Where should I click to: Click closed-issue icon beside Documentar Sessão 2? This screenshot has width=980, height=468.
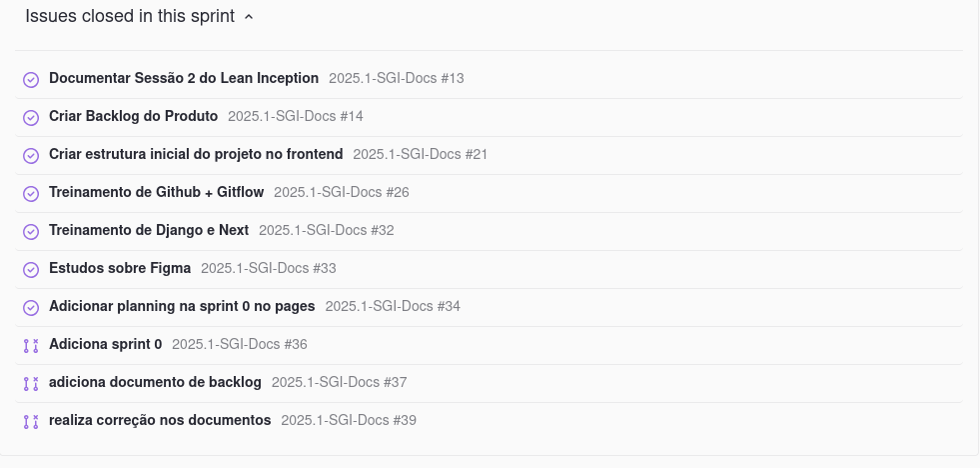pyautogui.click(x=31, y=79)
